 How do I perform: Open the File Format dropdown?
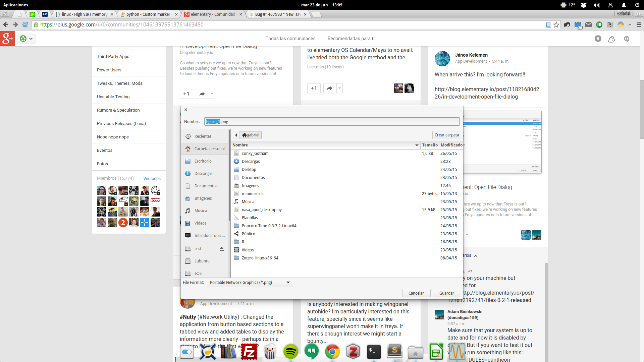tap(250, 283)
